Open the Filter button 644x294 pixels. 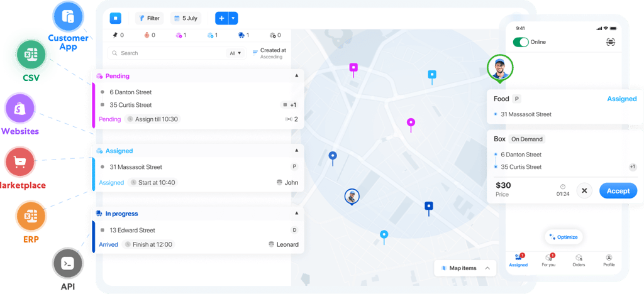pos(150,18)
